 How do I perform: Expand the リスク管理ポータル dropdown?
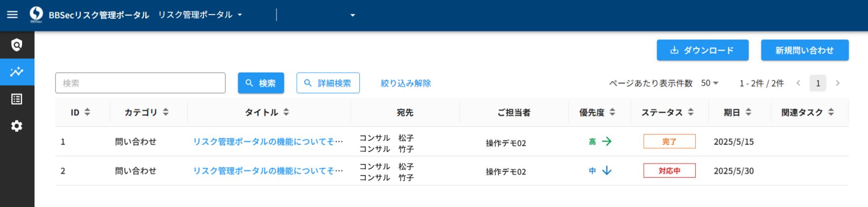coord(200,15)
